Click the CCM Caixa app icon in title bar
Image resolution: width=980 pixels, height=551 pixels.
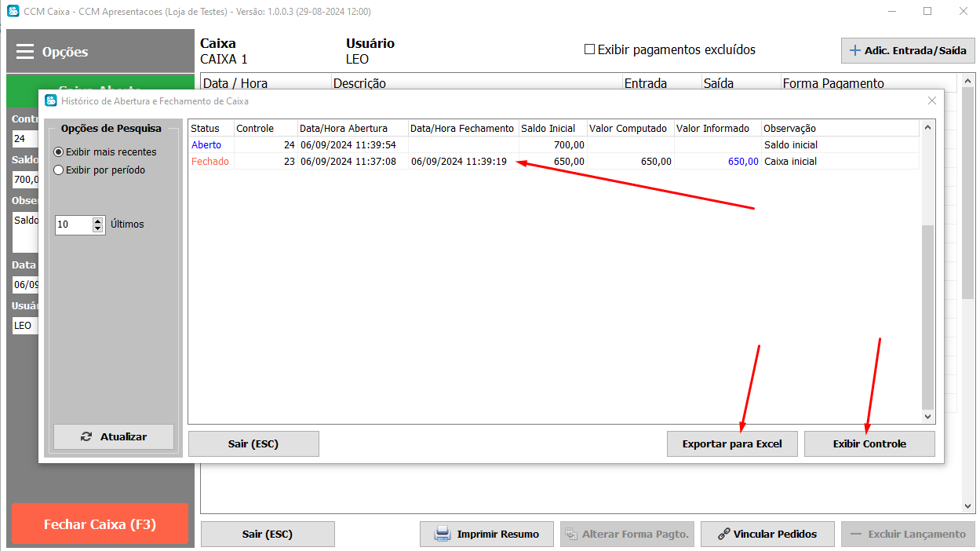pyautogui.click(x=13, y=12)
